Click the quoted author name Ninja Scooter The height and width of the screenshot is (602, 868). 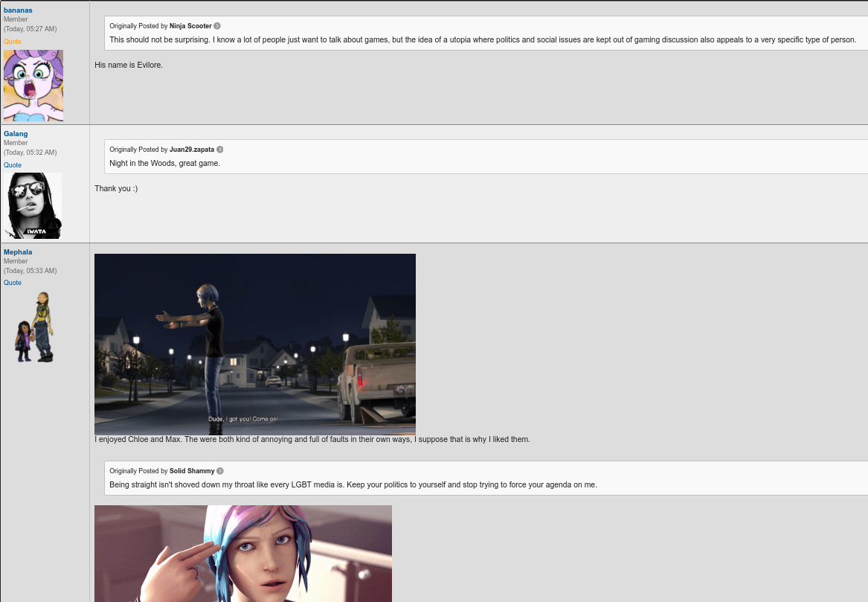click(x=190, y=26)
